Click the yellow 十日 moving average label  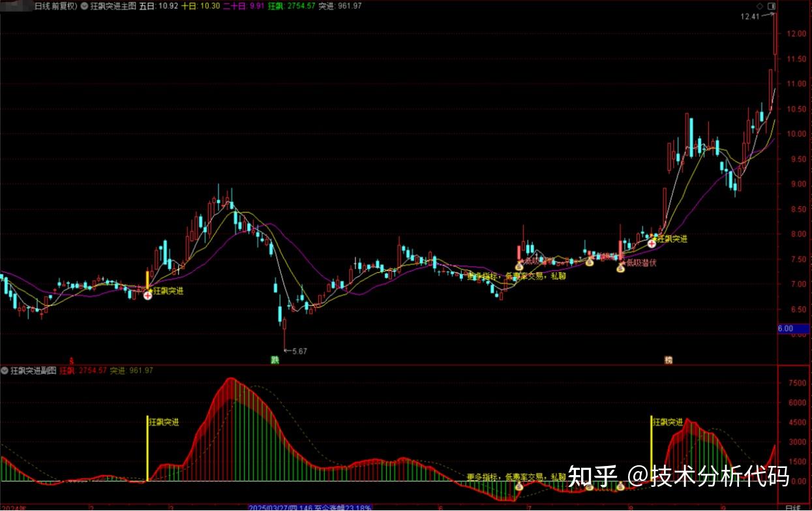point(200,5)
